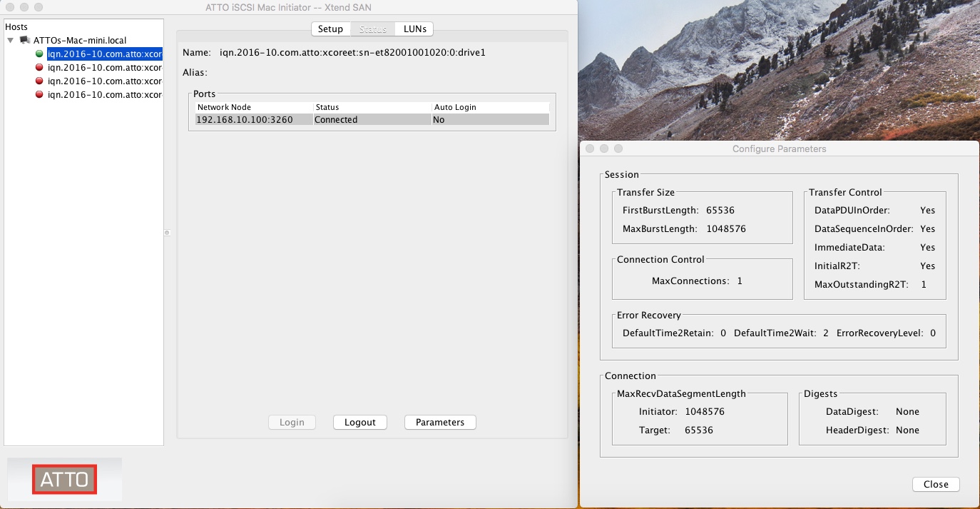Screen dimensions: 980x509
Task: Click the red status icon of last target
Action: (39, 94)
